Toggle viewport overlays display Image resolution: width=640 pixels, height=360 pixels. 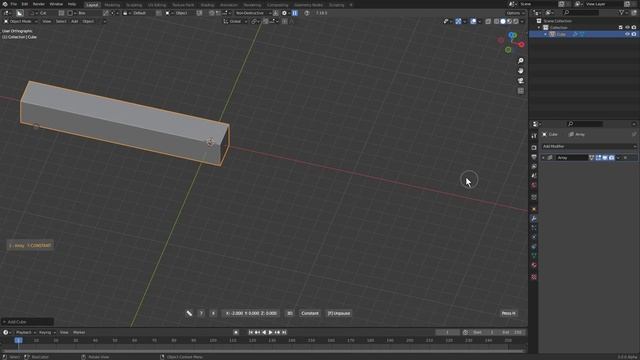(x=473, y=21)
